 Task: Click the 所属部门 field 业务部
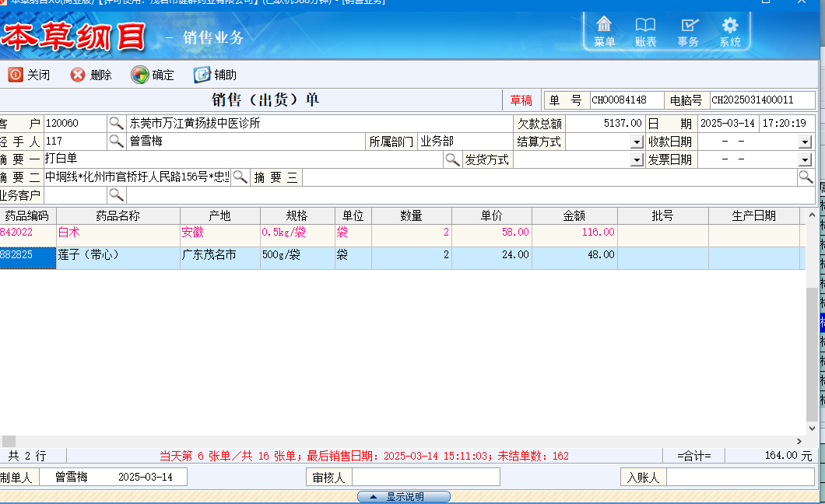pyautogui.click(x=465, y=142)
